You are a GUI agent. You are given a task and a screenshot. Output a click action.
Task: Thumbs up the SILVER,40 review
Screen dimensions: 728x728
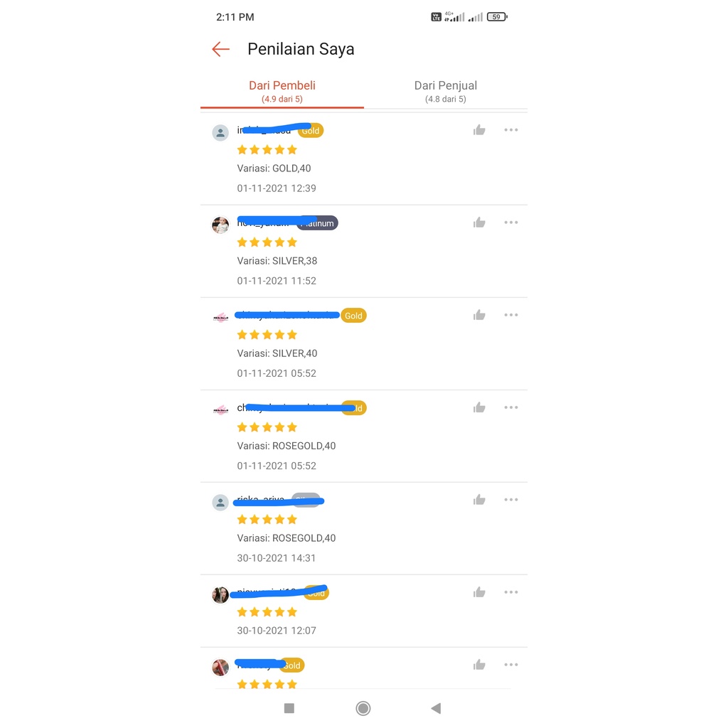(x=479, y=315)
